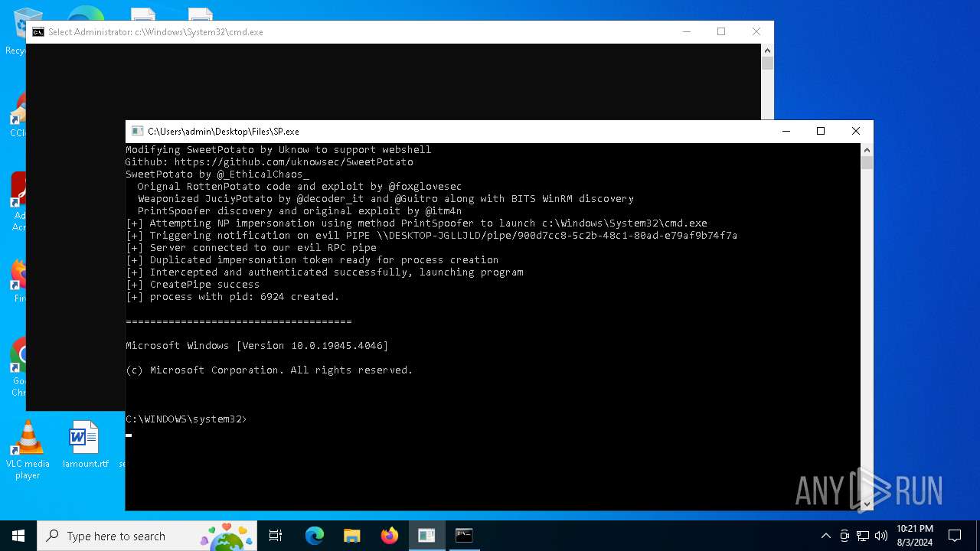Screen dimensions: 980x551
Task: Click the SP.exe title bar path text
Action: (224, 132)
